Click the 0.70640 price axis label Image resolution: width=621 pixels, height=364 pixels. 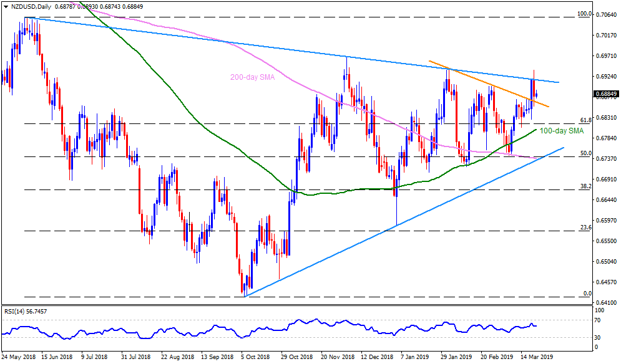pos(607,14)
